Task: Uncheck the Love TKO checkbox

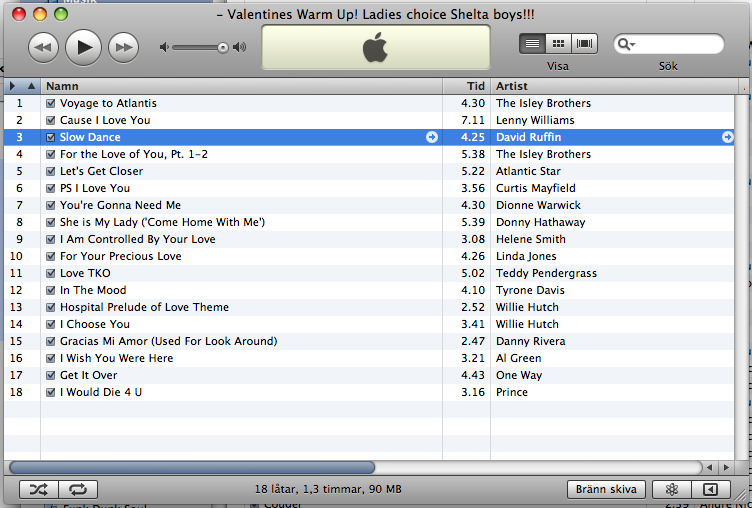Action: tap(51, 273)
